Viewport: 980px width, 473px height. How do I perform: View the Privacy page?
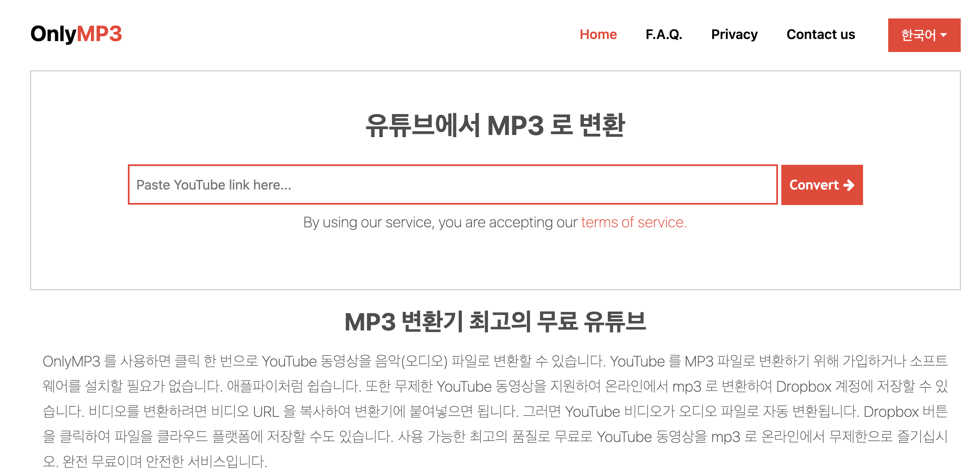734,34
